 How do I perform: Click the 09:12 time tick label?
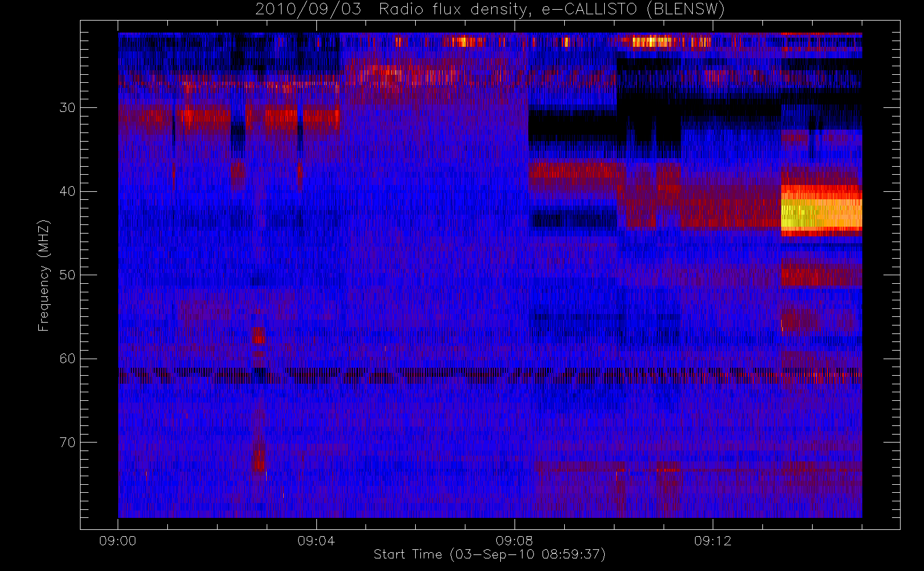coord(713,541)
